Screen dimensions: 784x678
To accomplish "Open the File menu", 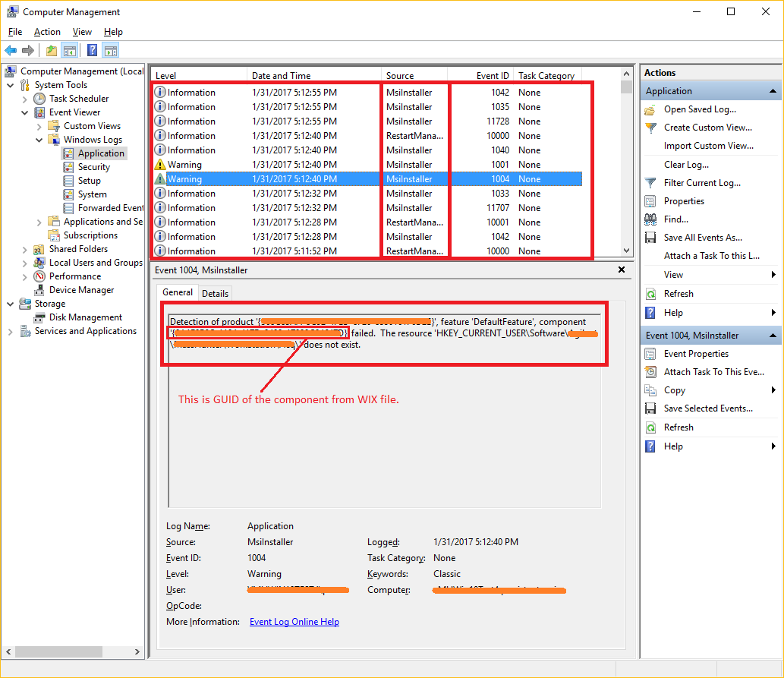I will click(15, 32).
